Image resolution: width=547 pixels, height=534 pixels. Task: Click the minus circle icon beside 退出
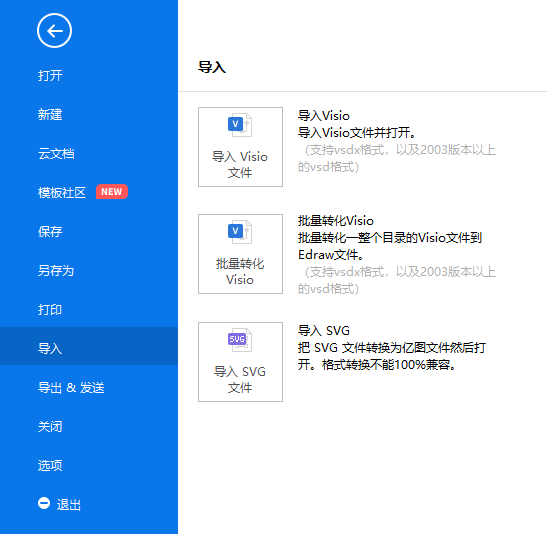(44, 503)
